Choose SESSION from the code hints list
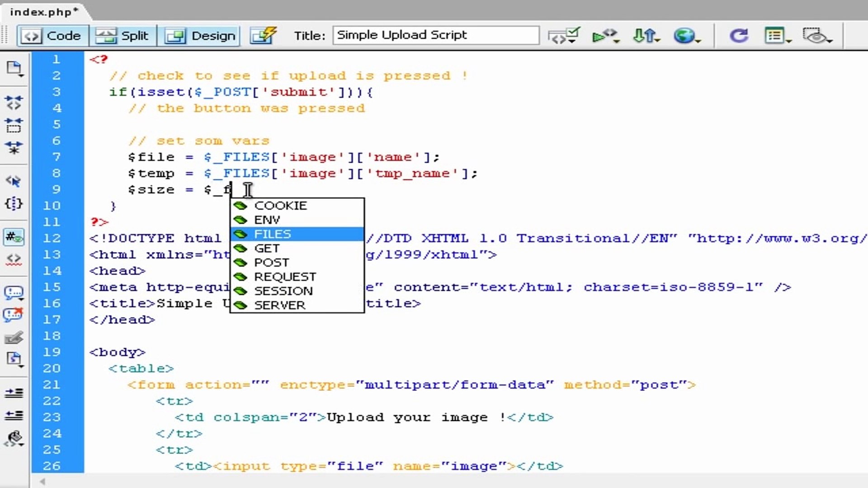 click(283, 291)
